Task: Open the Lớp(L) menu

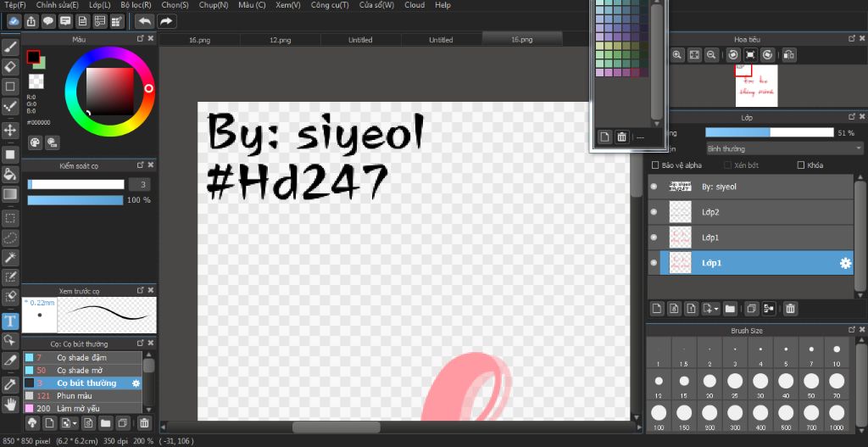Action: click(100, 5)
